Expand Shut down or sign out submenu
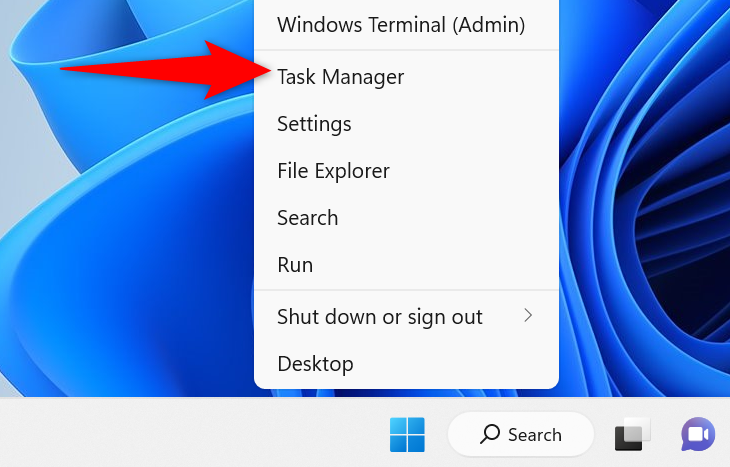 click(380, 317)
